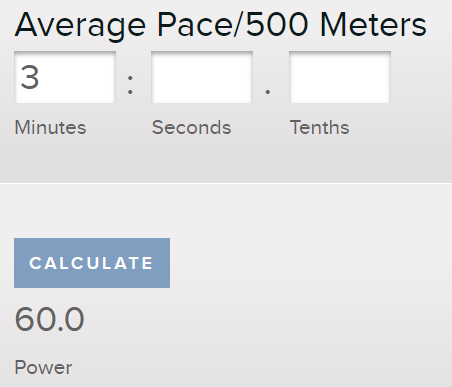Click the Seconds label text
452x387 pixels.
coord(191,127)
